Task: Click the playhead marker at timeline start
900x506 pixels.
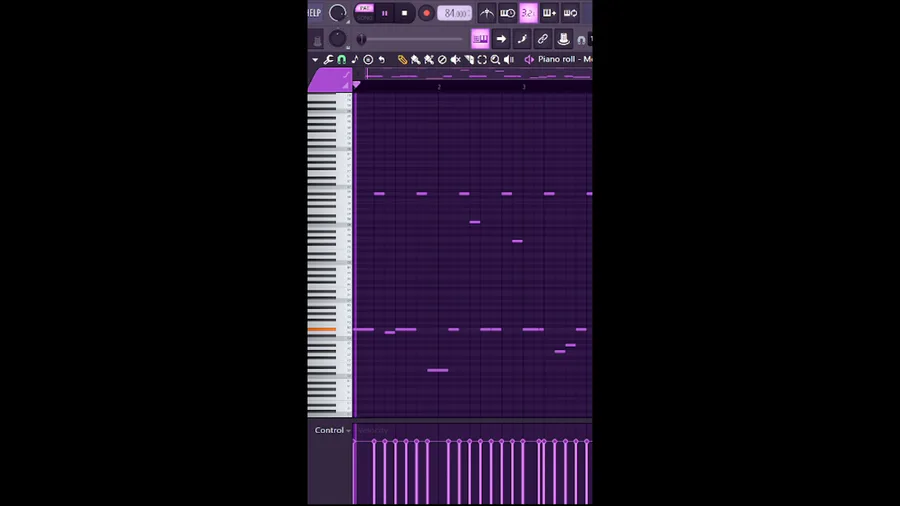Action: (356, 85)
